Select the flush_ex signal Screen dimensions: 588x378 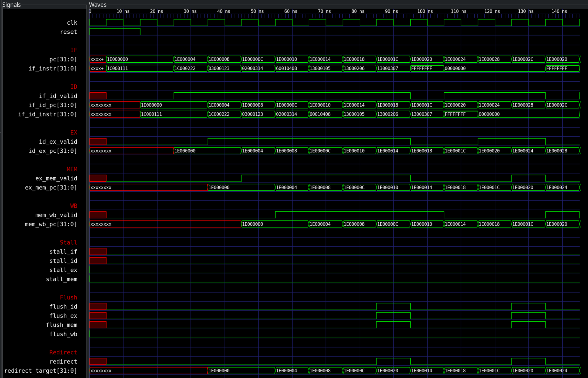pyautogui.click(x=63, y=316)
